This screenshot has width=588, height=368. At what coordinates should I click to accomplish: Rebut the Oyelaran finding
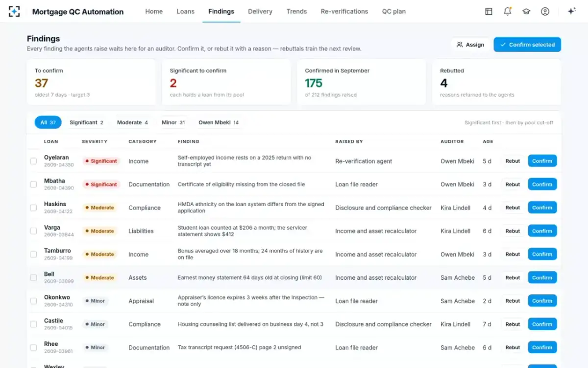(513, 161)
